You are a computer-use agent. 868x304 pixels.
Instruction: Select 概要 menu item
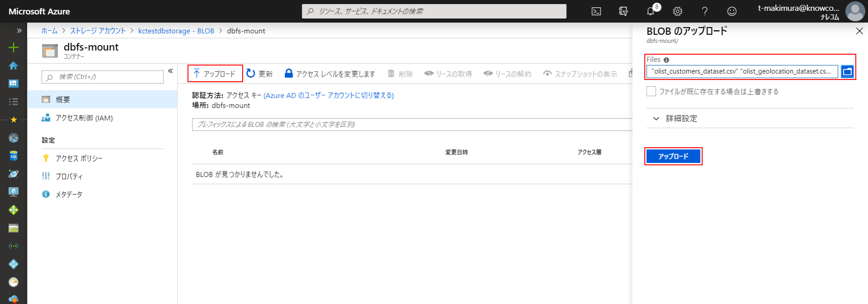click(x=103, y=99)
